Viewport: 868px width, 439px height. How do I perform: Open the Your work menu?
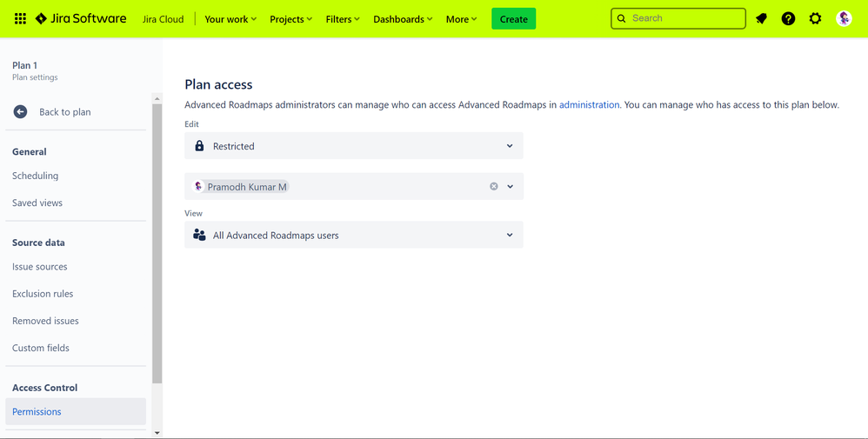pos(230,19)
